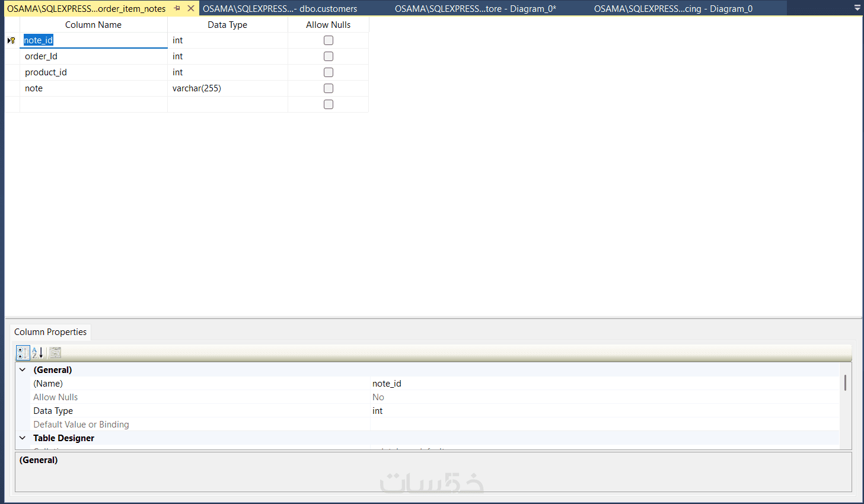This screenshot has height=504, width=864.
Task: Select the Allow Nulls property row
Action: tap(435, 397)
